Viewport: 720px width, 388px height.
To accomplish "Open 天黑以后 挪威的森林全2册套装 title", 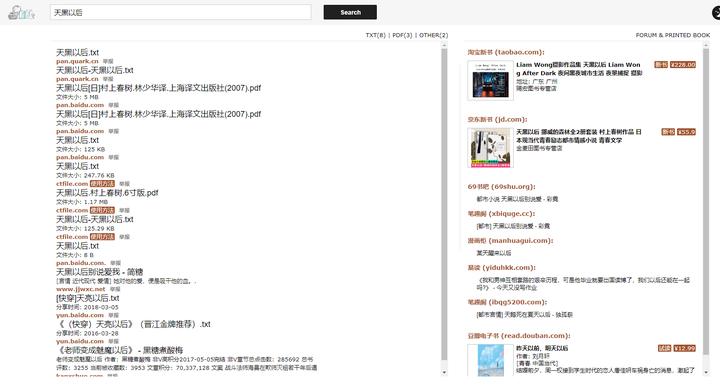I will (x=579, y=136).
